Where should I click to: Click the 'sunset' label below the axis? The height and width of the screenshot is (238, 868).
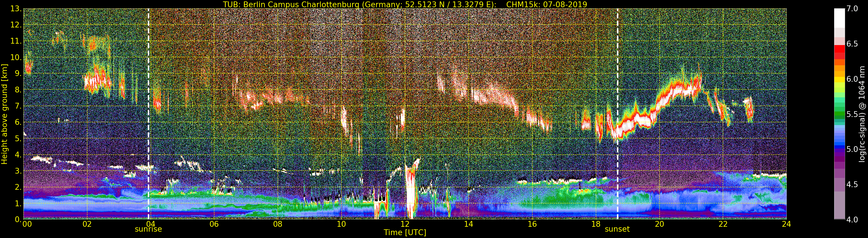(617, 229)
